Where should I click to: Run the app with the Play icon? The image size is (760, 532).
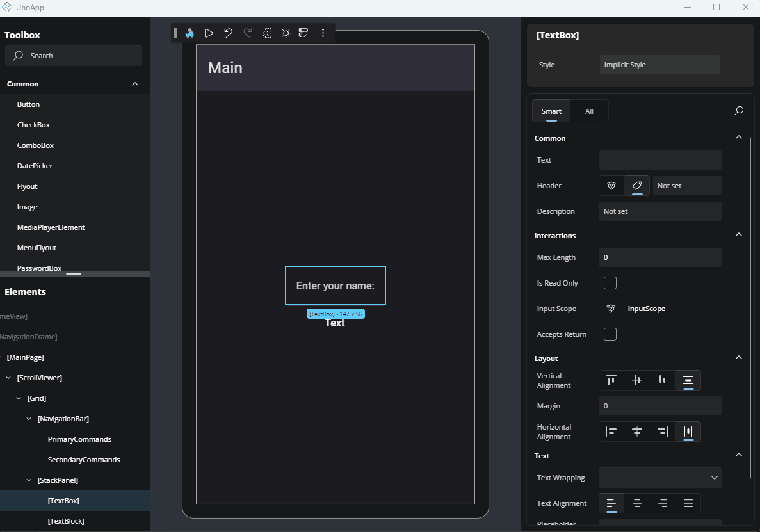[x=209, y=33]
